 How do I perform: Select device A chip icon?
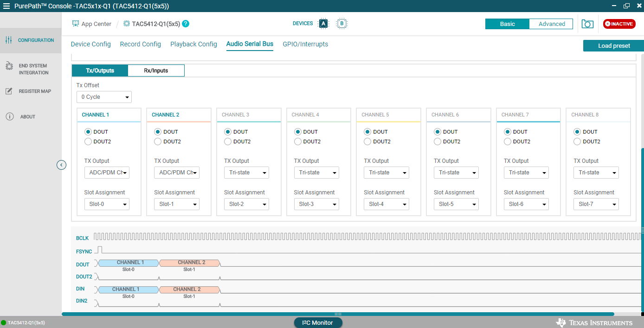323,24
